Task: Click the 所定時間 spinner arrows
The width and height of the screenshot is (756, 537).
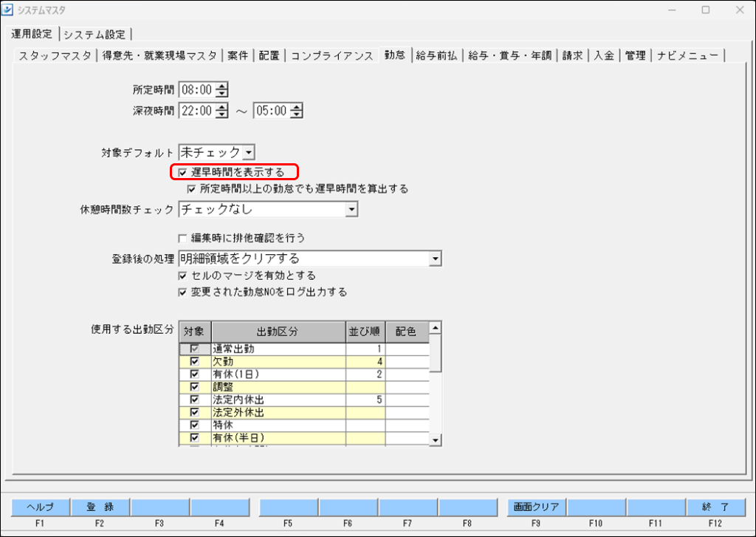Action: (x=221, y=89)
